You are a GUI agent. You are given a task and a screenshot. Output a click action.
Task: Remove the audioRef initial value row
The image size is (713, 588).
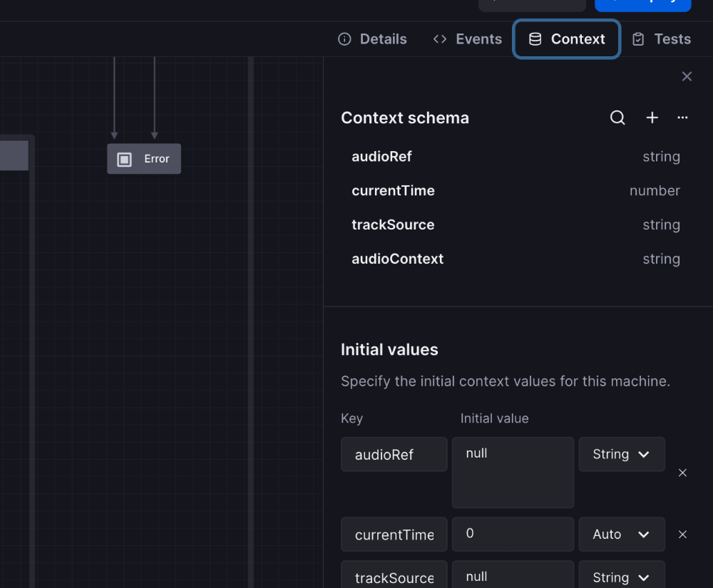coord(682,473)
